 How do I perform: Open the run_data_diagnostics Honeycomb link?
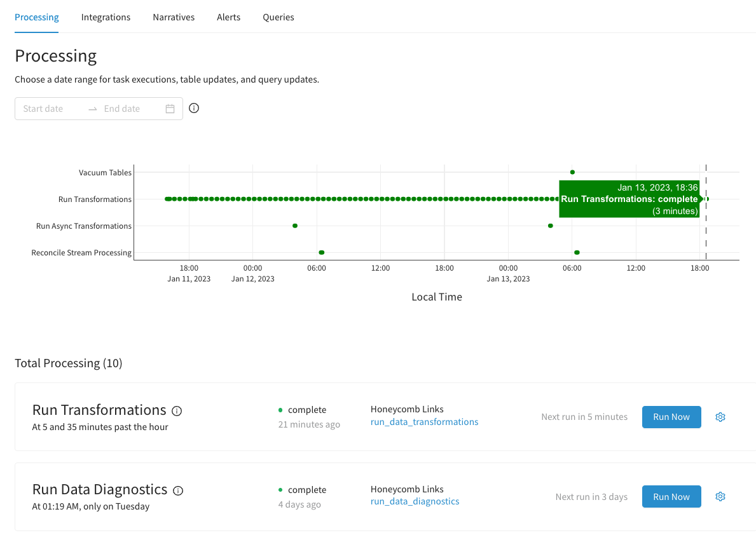415,501
